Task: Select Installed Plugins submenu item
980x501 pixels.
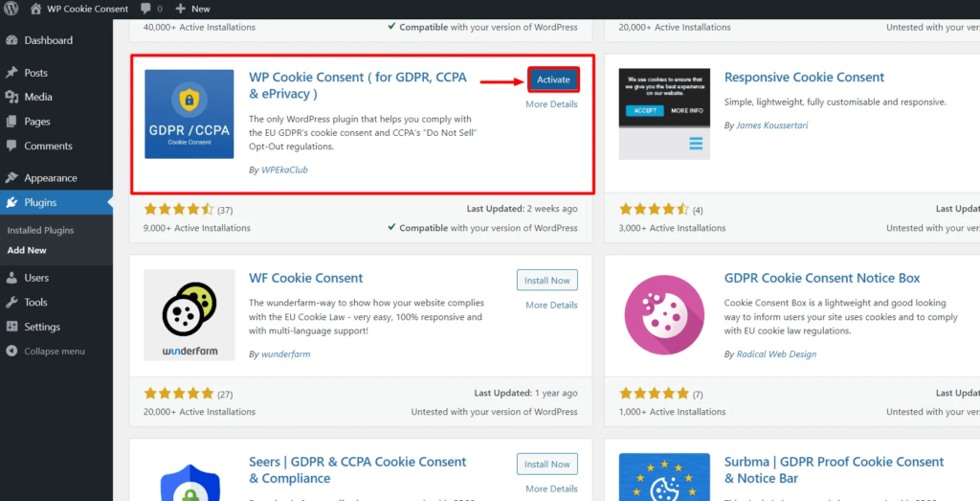Action: pos(40,230)
